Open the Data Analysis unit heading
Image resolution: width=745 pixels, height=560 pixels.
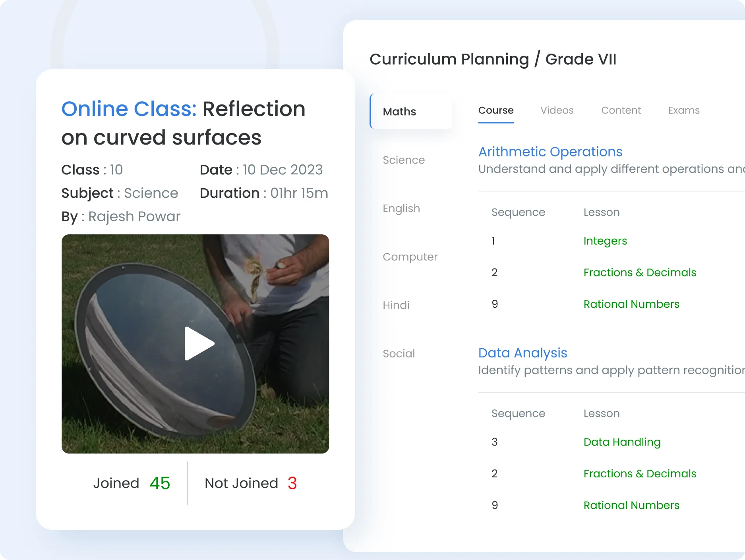click(x=522, y=353)
